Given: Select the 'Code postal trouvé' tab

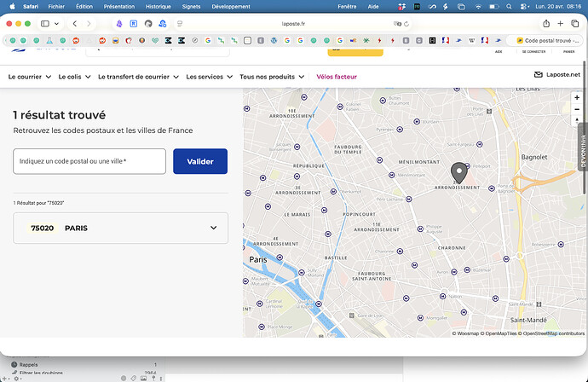Looking at the screenshot, I should [x=547, y=41].
